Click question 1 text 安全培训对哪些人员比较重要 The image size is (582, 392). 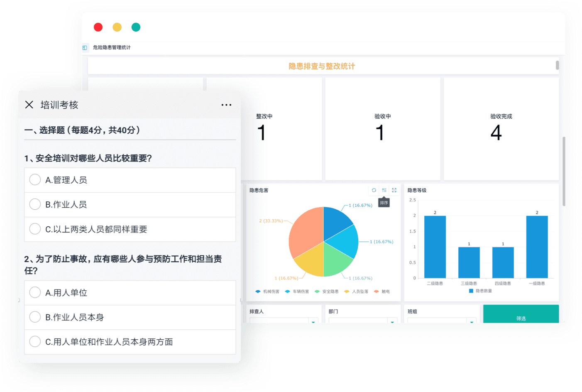coord(88,158)
